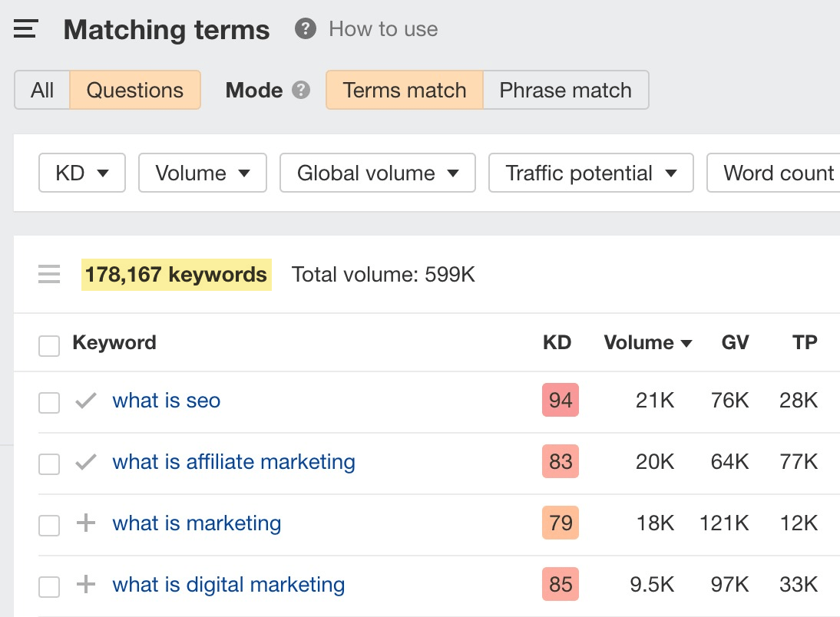This screenshot has height=617, width=840.
Task: Switch to the Phrase match mode
Action: [x=565, y=90]
